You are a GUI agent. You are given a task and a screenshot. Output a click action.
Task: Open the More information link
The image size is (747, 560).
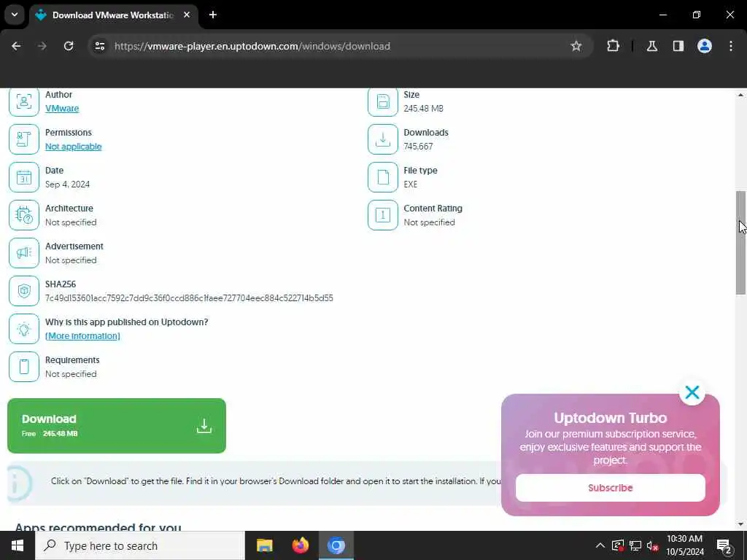click(x=82, y=336)
